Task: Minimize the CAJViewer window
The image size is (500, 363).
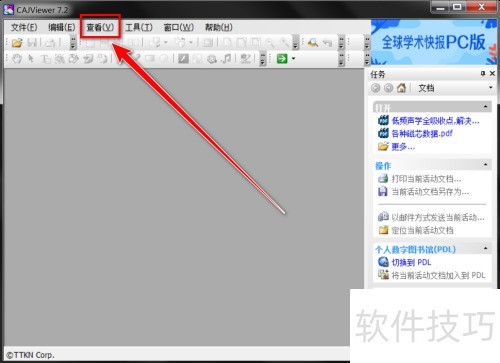Action: 440,7
